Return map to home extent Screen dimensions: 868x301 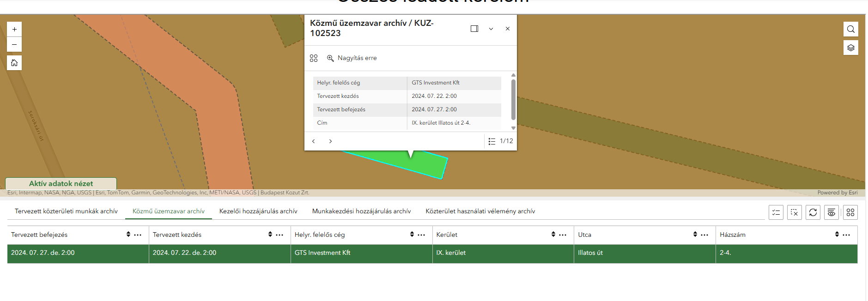[14, 63]
